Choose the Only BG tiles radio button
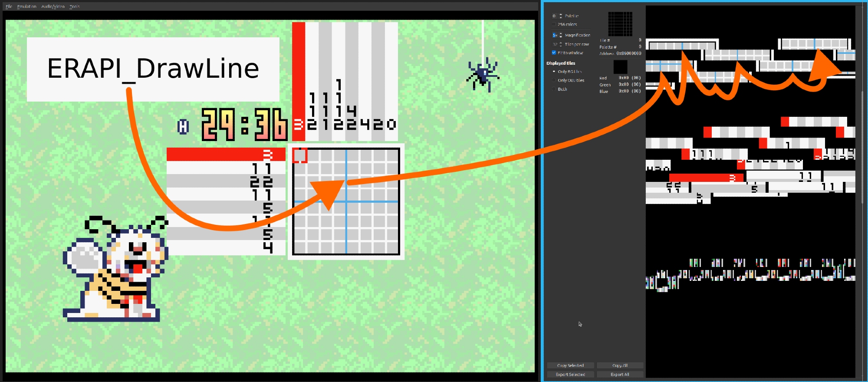The height and width of the screenshot is (382, 868). (x=554, y=72)
